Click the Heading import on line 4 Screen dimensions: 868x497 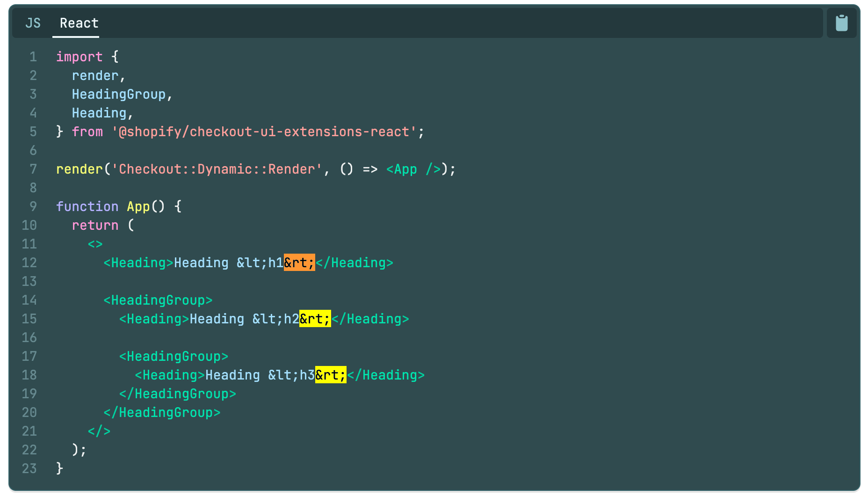(99, 113)
